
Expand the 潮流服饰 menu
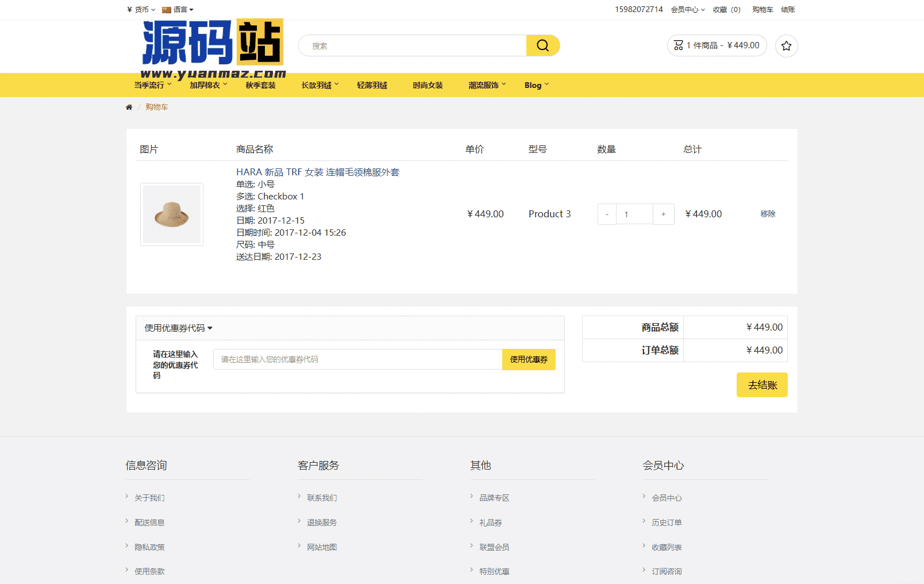(487, 85)
